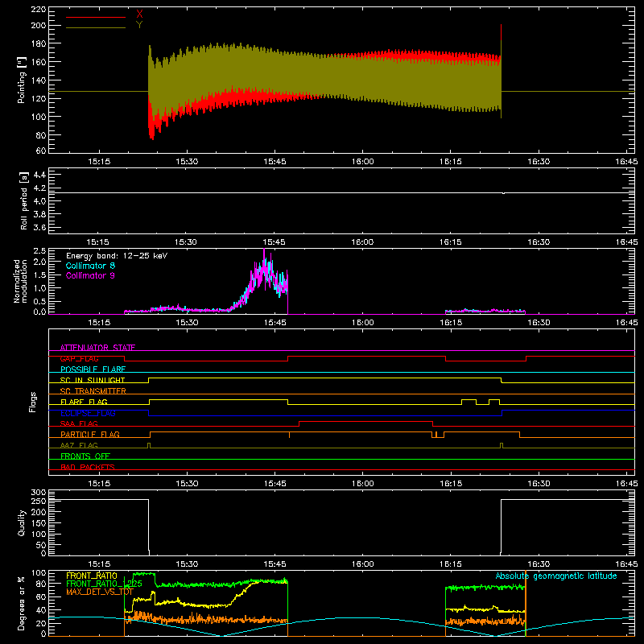Click the '180' tick on Pointing axis
Viewport: 644px width, 644px height.
pyautogui.click(x=38, y=43)
